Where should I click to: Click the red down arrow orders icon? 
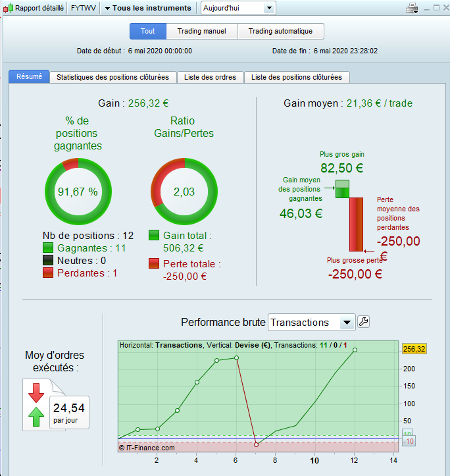coord(36,392)
